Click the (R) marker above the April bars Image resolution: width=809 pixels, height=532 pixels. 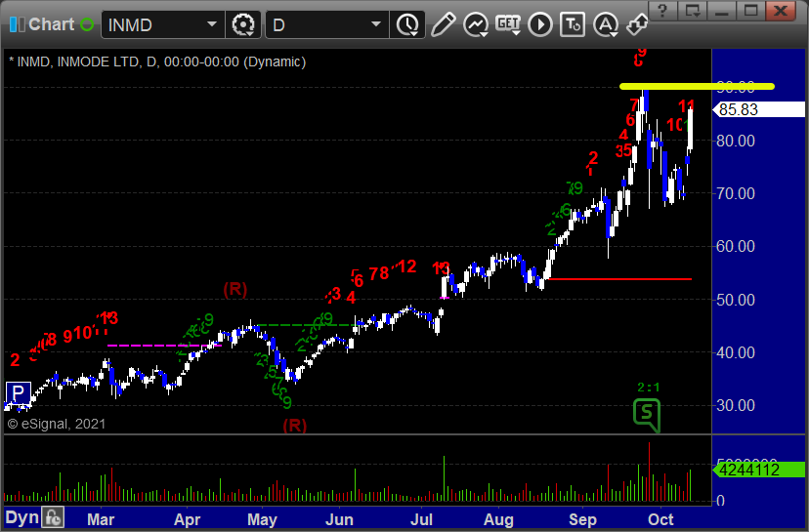click(235, 289)
